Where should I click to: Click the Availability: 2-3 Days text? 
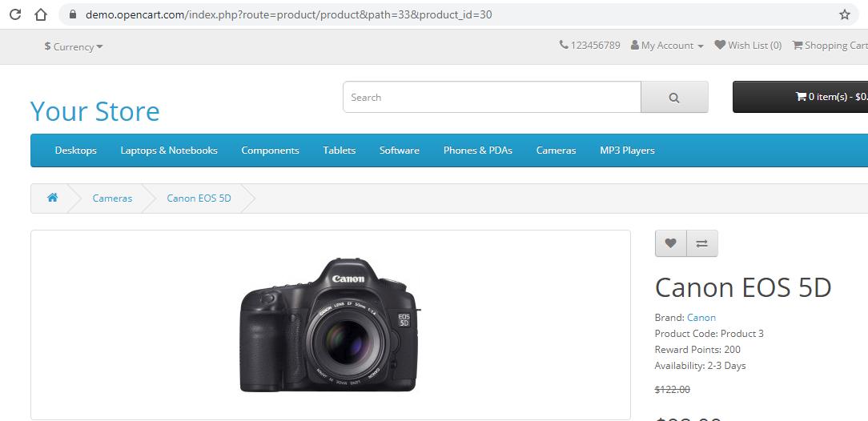click(x=701, y=366)
